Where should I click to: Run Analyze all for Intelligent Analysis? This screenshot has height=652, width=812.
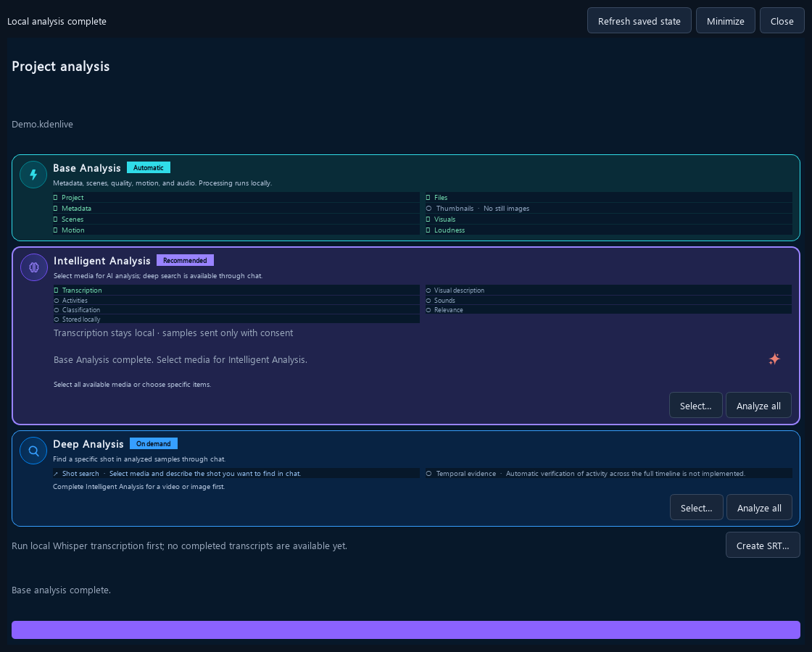click(758, 405)
